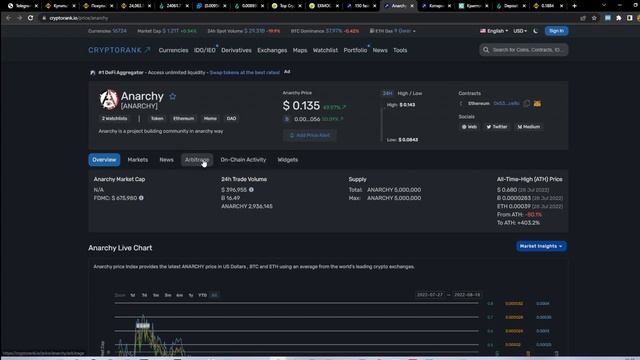Screen dimensions: 640x360
Task: Click the 2 Watchlists tag
Action: pos(114,118)
